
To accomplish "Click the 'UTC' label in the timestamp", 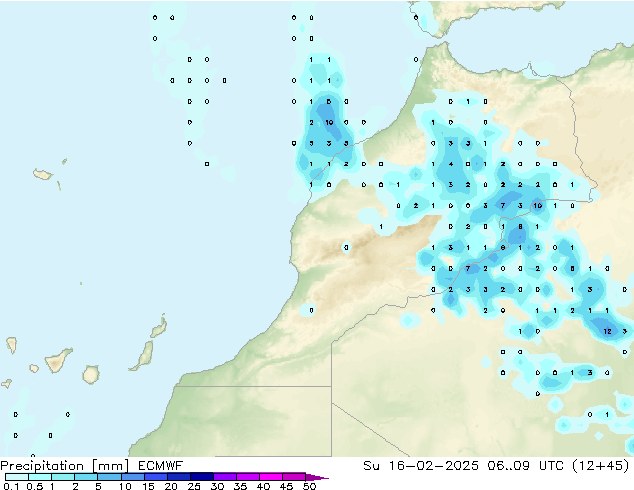I will point(551,466).
